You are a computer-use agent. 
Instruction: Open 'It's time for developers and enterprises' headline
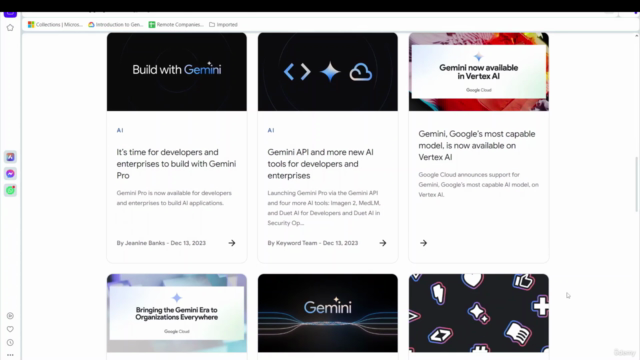[x=176, y=164]
